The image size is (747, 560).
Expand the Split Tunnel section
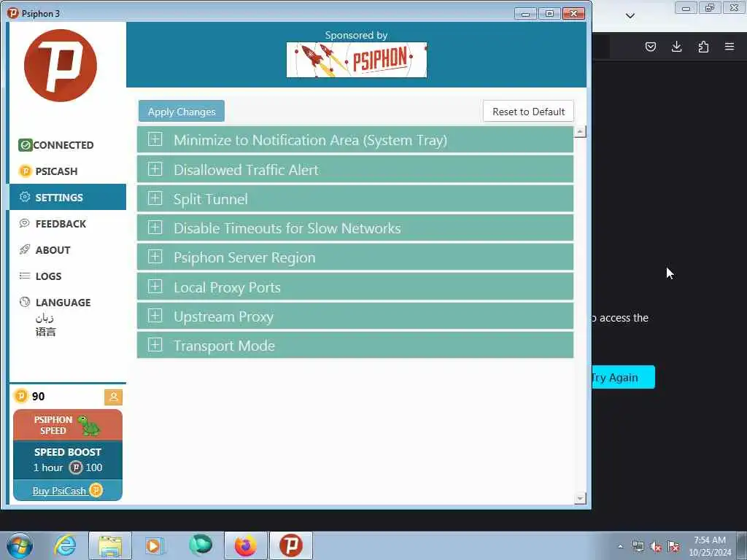pos(355,198)
